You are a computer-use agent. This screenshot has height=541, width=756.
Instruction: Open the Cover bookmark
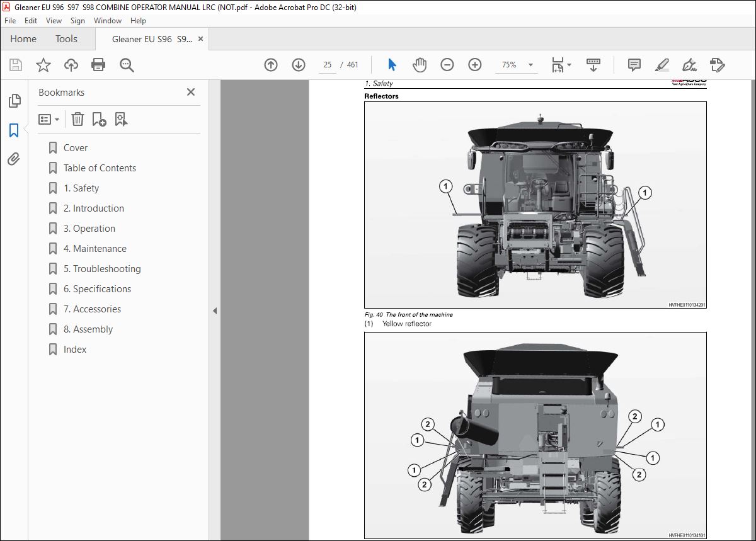pyautogui.click(x=76, y=148)
